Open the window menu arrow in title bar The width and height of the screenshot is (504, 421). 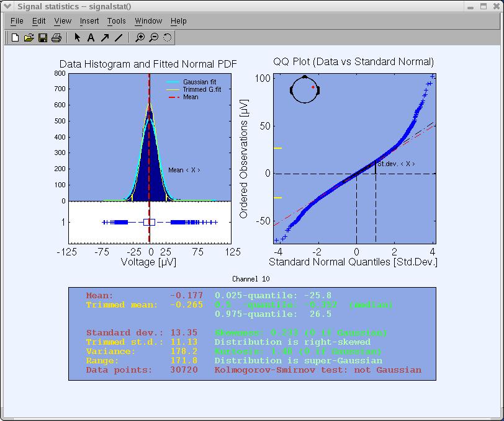click(8, 7)
